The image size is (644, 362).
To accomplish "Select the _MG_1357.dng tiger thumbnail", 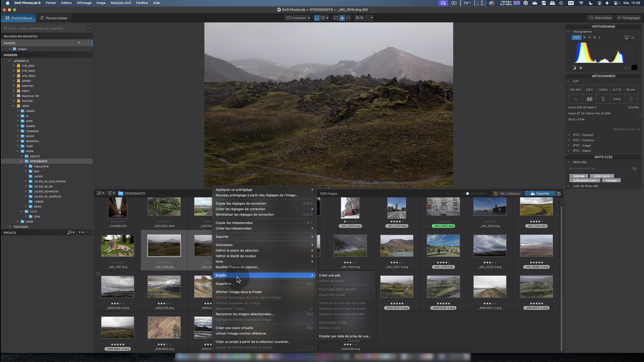I will [117, 246].
